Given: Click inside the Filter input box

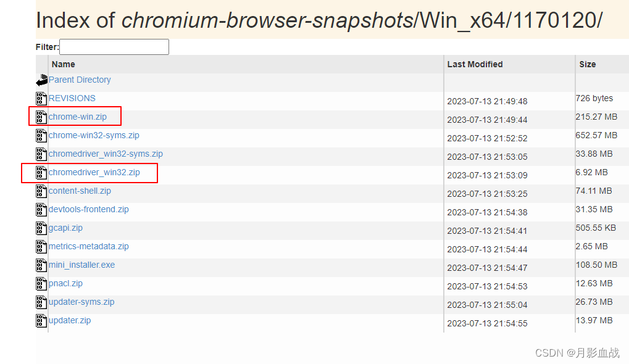Looking at the screenshot, I should (114, 46).
